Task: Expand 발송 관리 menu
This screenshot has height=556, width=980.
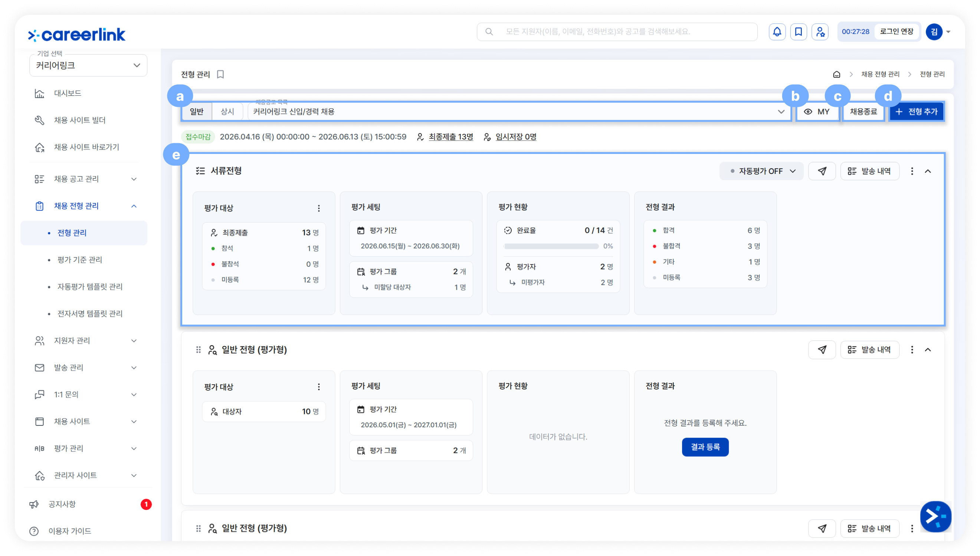Action: pos(134,368)
